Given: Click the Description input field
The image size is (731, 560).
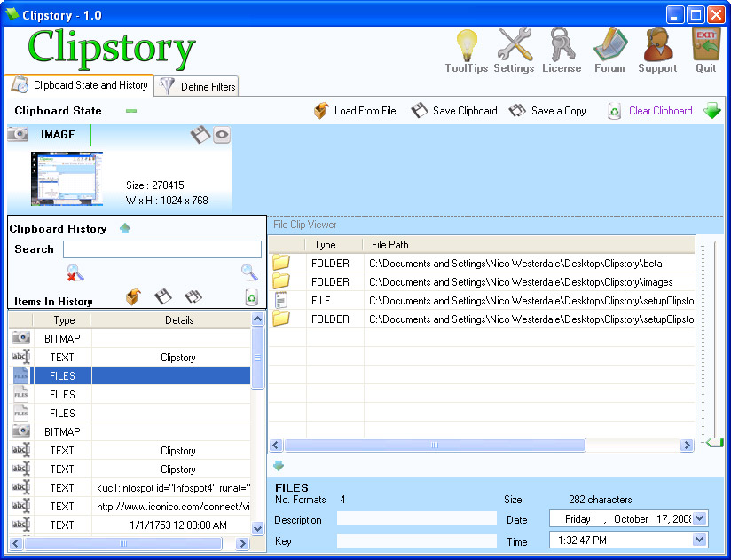Looking at the screenshot, I should pyautogui.click(x=416, y=518).
